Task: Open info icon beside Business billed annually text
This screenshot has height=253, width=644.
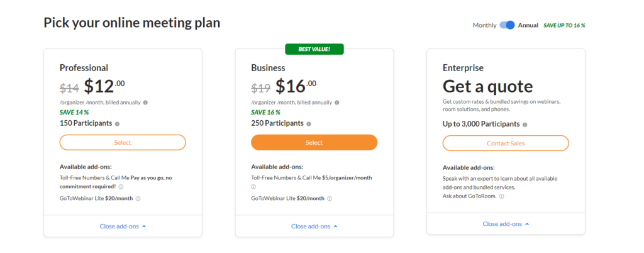Action: 337,103
